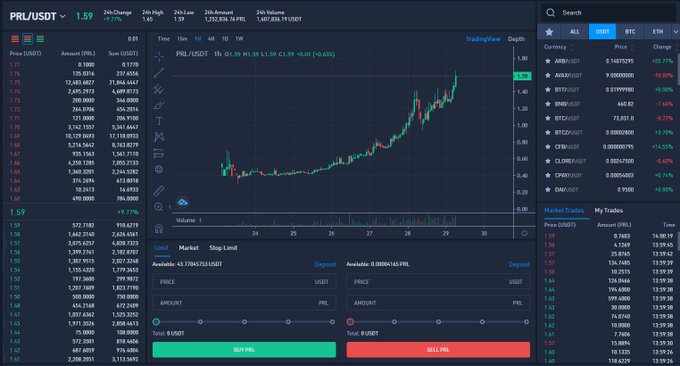Show both buy and sell orders view
The width and height of the screenshot is (680, 366).
[x=28, y=39]
